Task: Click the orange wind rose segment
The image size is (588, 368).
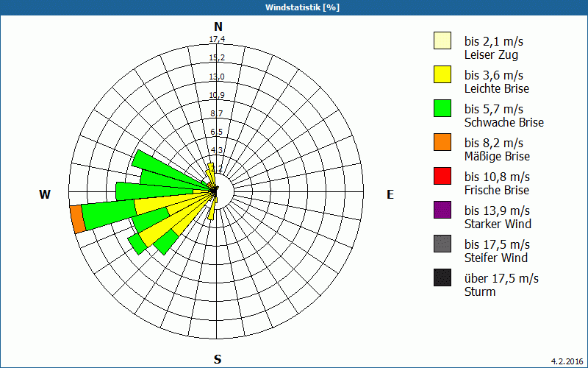Action: [x=78, y=219]
